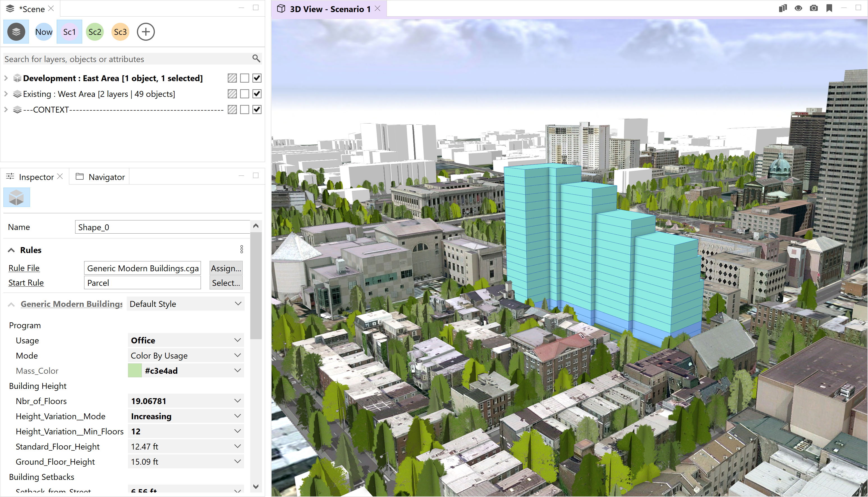
Task: Open the 3D view bookmarks icon
Action: [829, 8]
